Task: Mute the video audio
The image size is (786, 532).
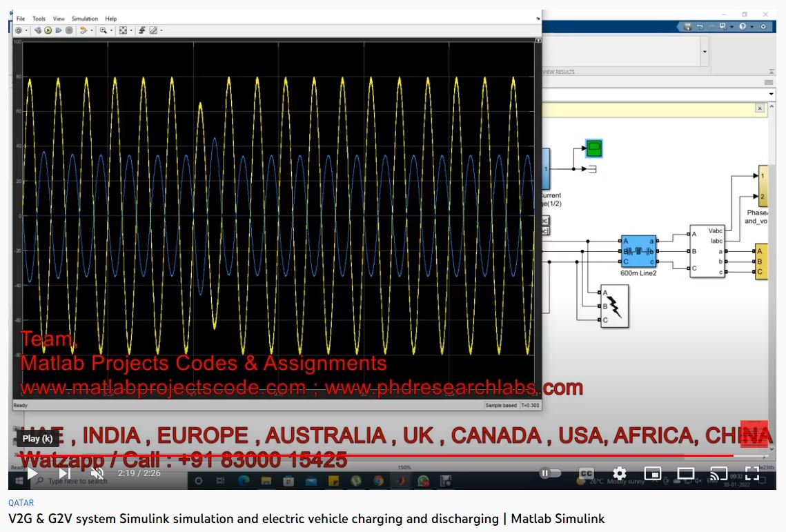Action: tap(97, 473)
